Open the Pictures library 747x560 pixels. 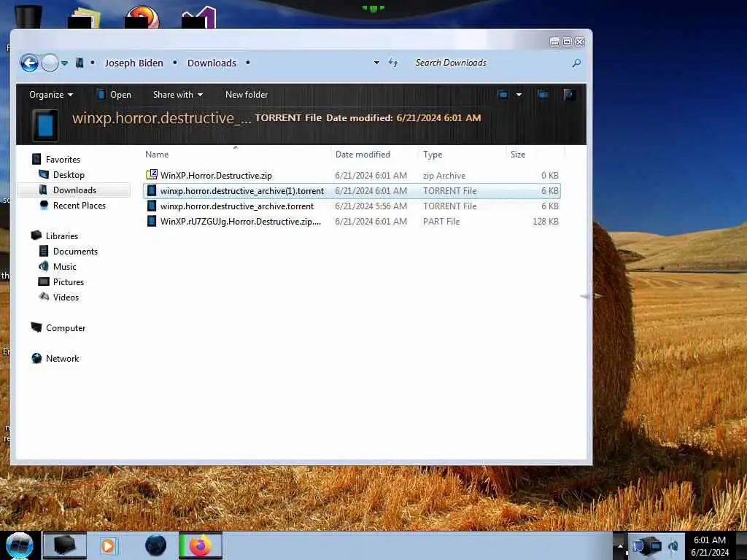click(61, 281)
